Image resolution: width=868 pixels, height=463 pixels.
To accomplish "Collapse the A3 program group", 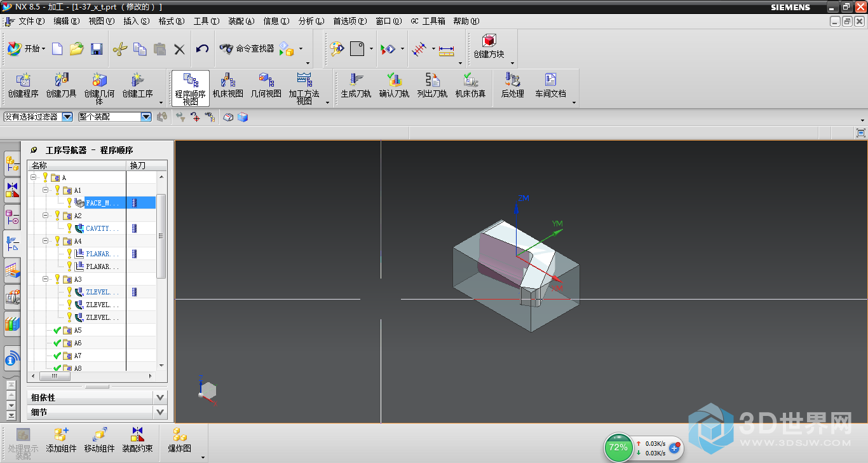I will [46, 279].
